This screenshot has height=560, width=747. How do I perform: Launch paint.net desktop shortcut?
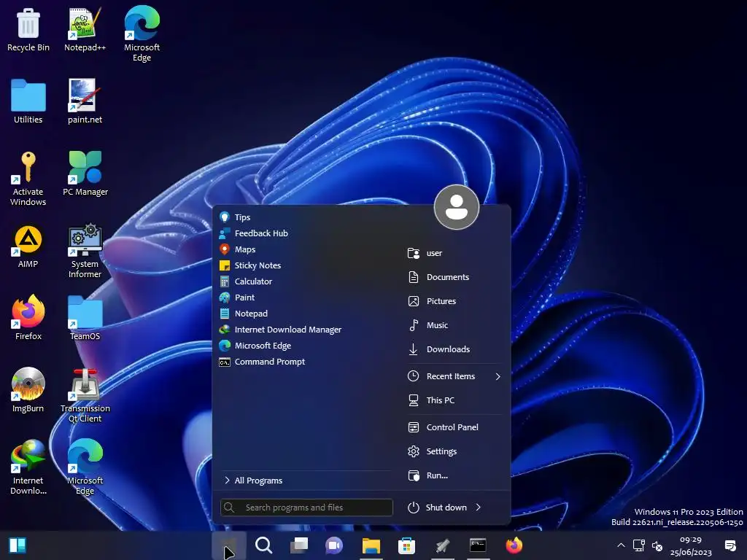pos(85,101)
